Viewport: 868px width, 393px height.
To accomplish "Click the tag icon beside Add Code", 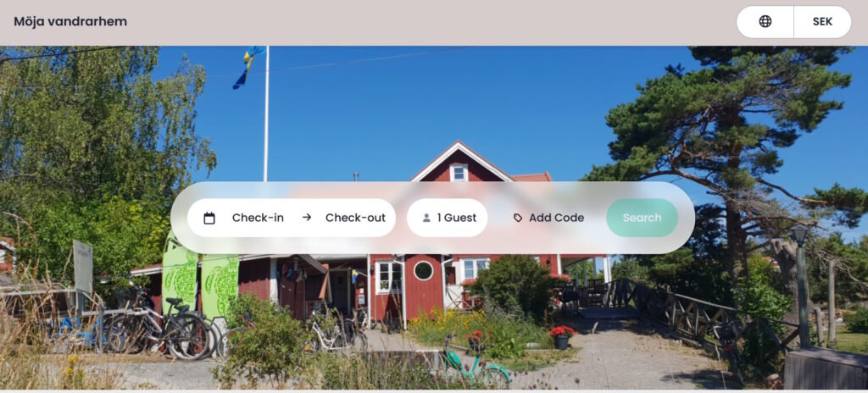I will click(x=518, y=218).
